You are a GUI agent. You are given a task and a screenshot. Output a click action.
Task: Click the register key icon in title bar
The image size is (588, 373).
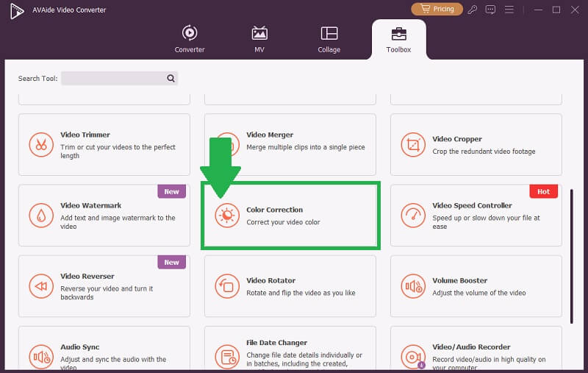coord(473,10)
